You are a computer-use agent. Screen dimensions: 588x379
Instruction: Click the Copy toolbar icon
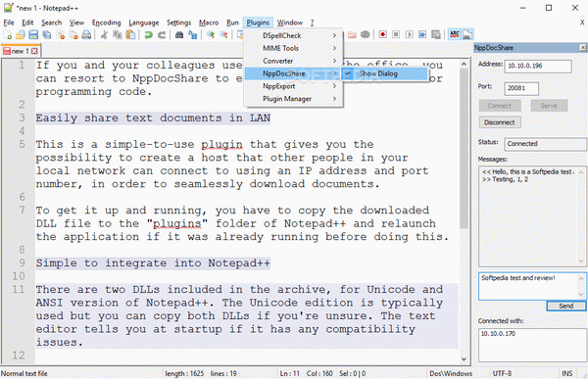point(118,35)
